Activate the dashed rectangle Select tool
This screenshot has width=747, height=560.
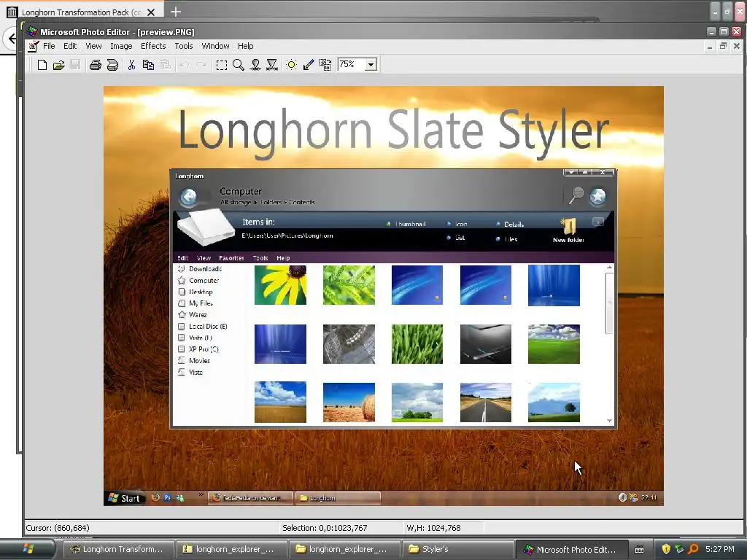[x=222, y=65]
